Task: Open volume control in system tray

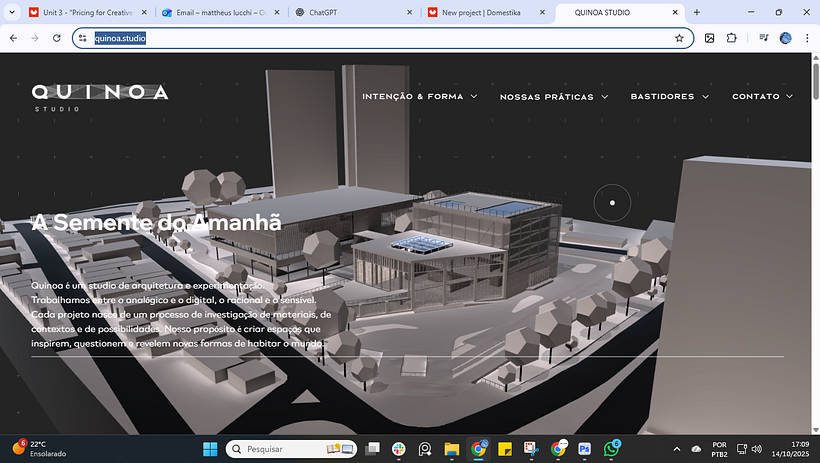Action: click(x=756, y=449)
